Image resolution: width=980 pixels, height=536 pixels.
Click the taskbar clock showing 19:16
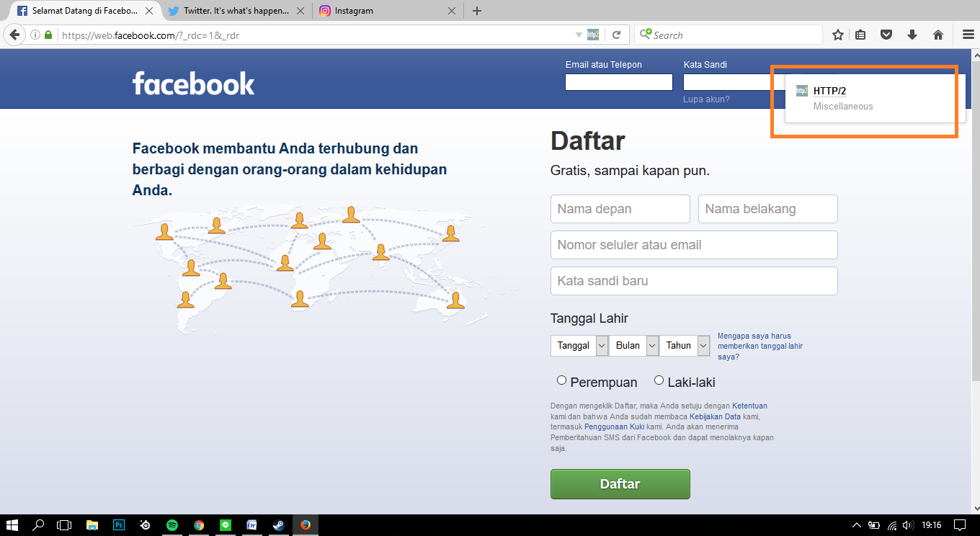click(x=932, y=525)
